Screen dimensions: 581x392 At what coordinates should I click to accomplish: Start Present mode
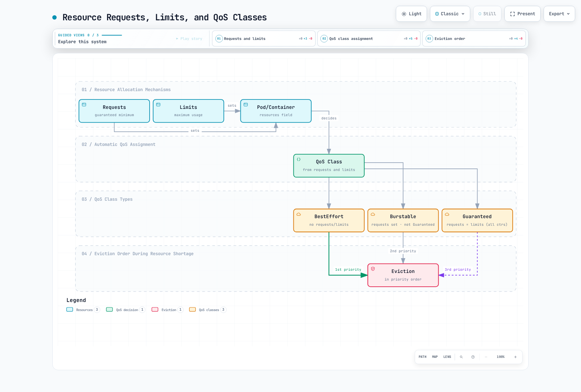[x=523, y=14]
